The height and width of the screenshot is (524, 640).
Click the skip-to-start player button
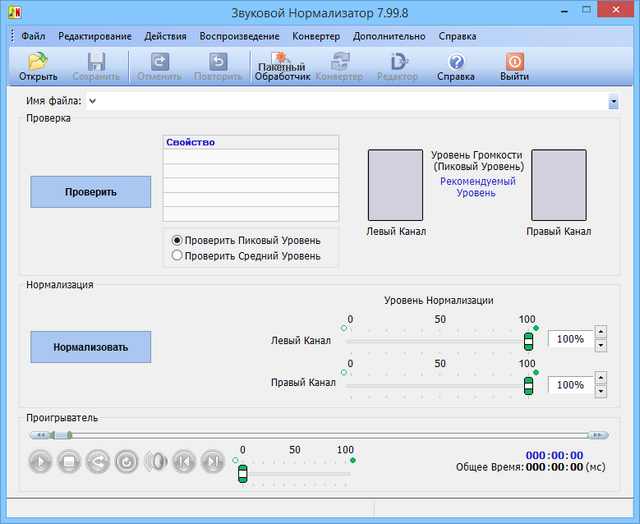click(x=184, y=461)
